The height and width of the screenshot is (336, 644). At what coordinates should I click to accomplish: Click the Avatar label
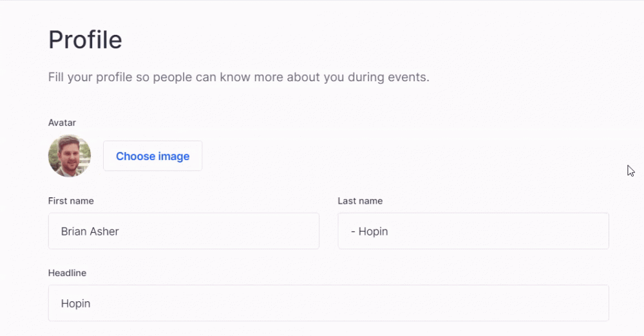click(62, 123)
